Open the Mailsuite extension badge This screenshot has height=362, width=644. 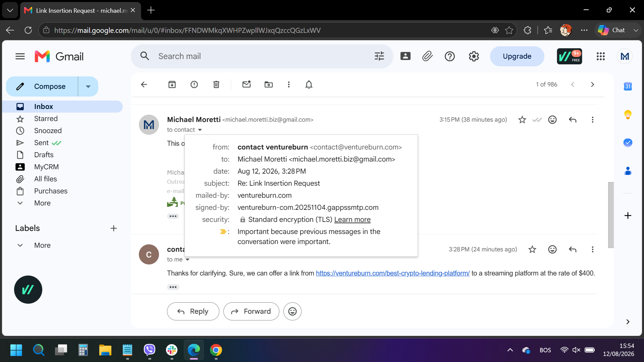[x=570, y=56]
